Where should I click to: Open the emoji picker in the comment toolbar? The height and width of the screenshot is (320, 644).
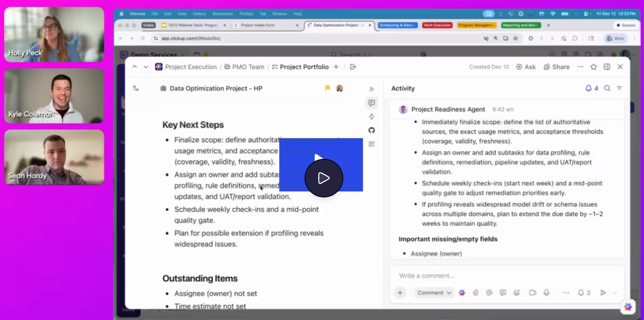[517, 293]
